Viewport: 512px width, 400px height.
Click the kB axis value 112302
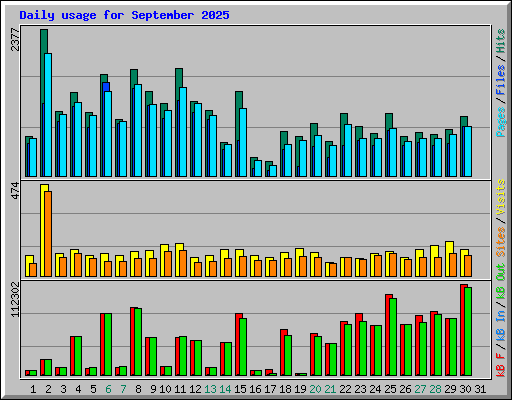(x=15, y=299)
